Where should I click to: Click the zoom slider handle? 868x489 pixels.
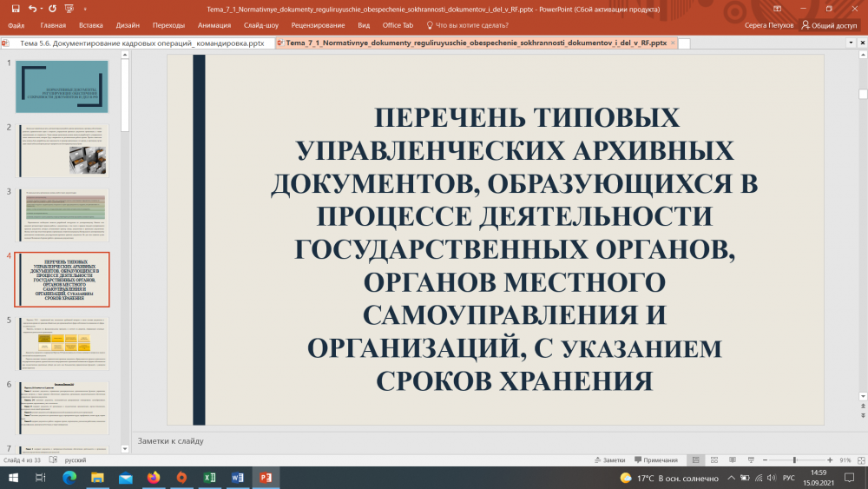[x=794, y=459]
